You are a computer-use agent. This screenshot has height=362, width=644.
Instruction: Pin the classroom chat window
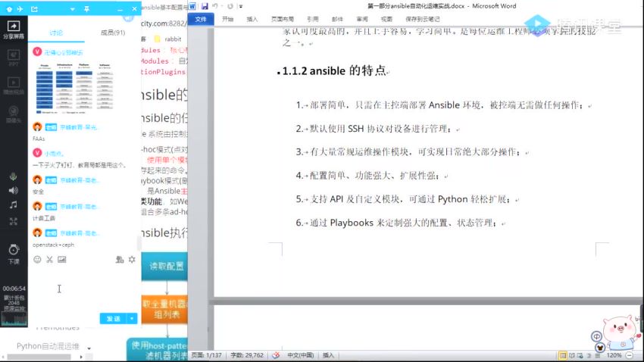click(x=86, y=8)
